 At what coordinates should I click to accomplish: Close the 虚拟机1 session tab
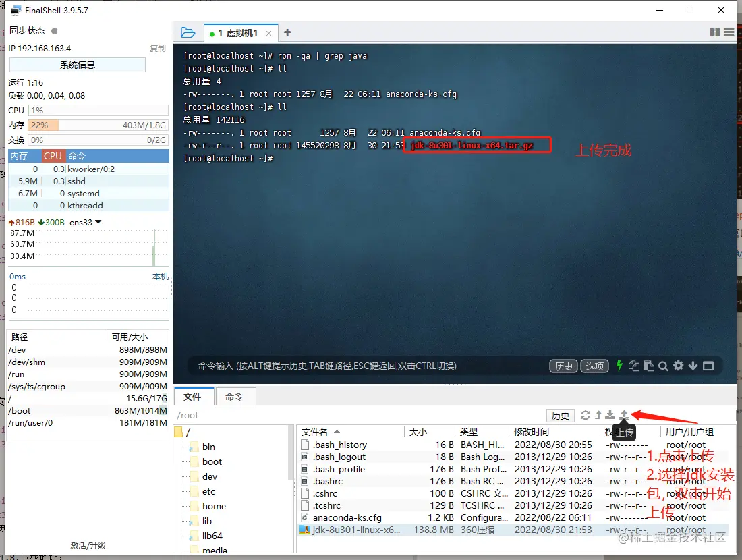click(x=268, y=33)
